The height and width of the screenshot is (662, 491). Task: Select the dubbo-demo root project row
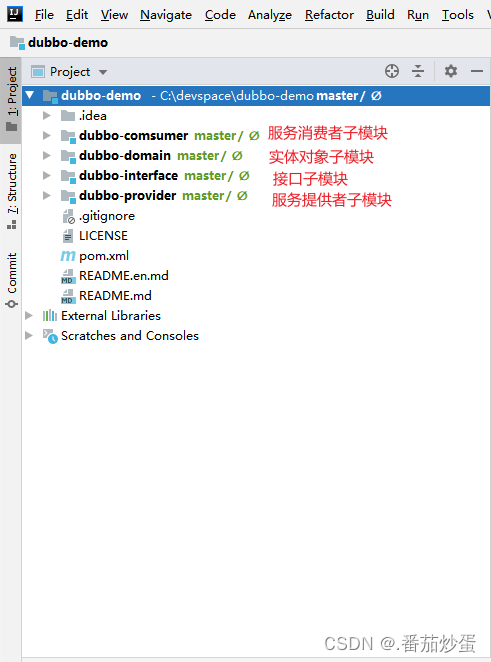point(256,96)
